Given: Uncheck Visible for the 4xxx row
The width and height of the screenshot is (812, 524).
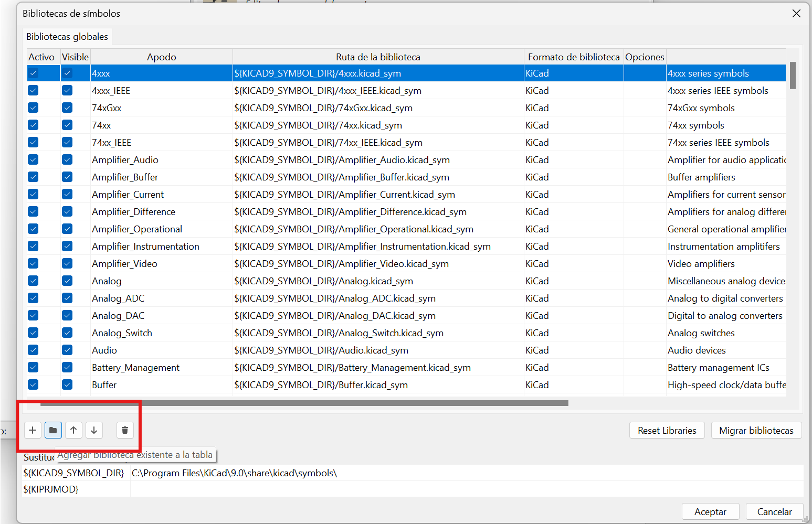Looking at the screenshot, I should pos(67,73).
